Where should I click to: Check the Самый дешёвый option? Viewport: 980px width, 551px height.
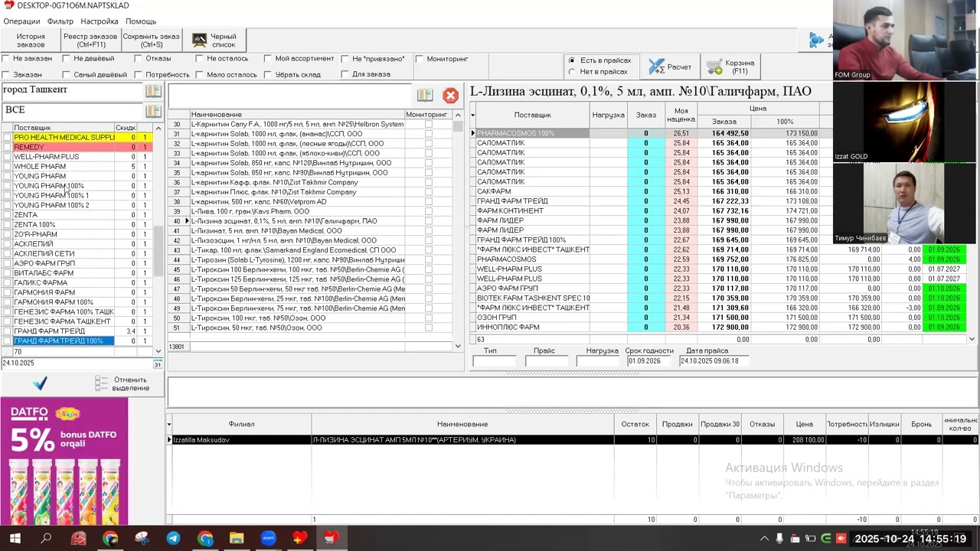[67, 74]
